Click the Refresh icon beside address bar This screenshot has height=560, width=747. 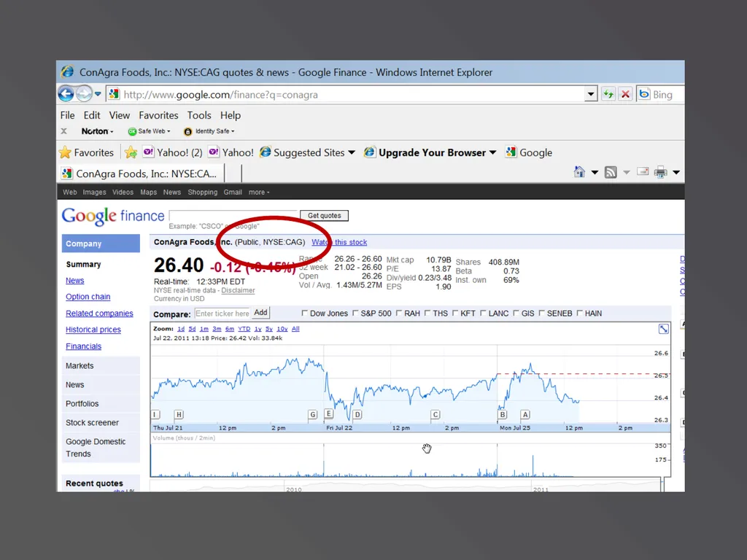[x=608, y=94]
